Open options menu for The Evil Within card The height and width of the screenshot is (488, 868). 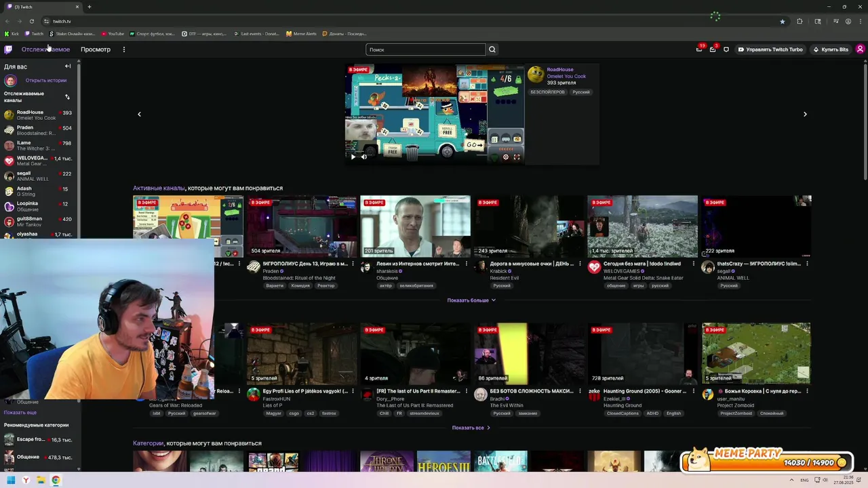pyautogui.click(x=580, y=391)
